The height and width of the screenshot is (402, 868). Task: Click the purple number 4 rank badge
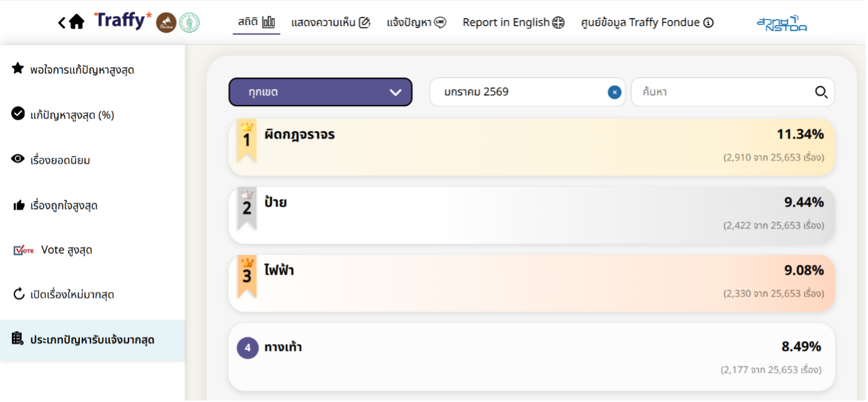pyautogui.click(x=247, y=348)
